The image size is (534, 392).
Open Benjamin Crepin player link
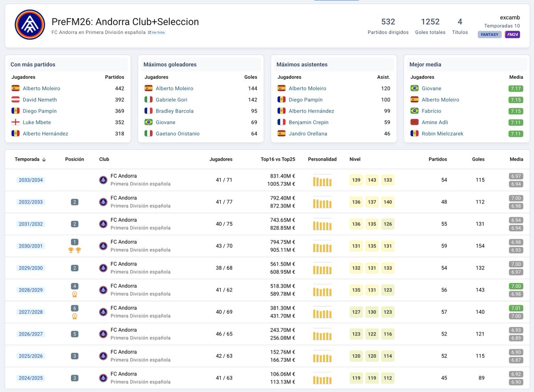click(x=308, y=122)
